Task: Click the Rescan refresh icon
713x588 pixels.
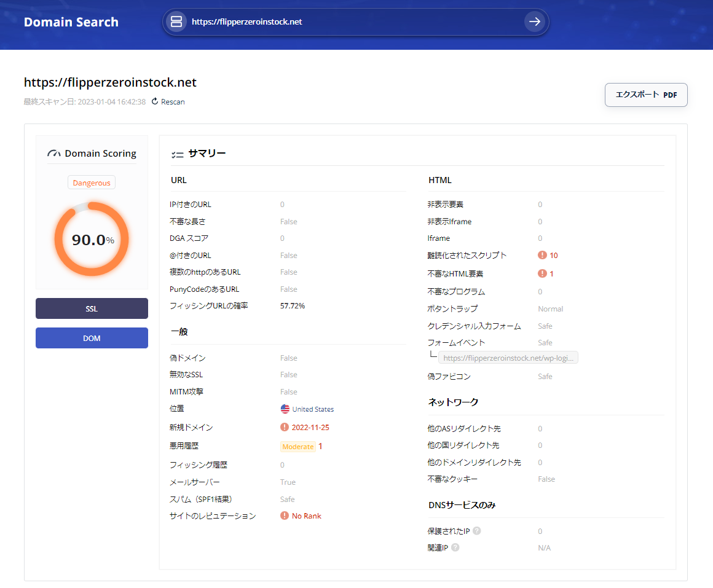Action: tap(155, 101)
